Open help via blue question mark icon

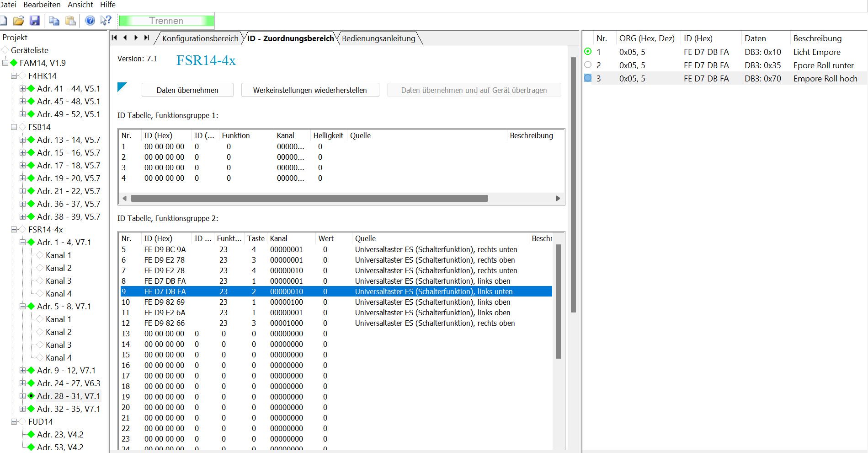tap(90, 21)
